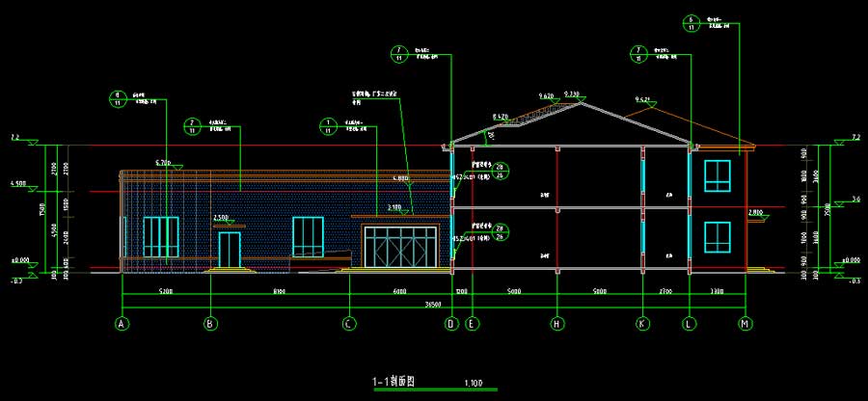868x401 pixels.
Task: Click the 2.800 canopy elevation label
Action: pyautogui.click(x=755, y=211)
